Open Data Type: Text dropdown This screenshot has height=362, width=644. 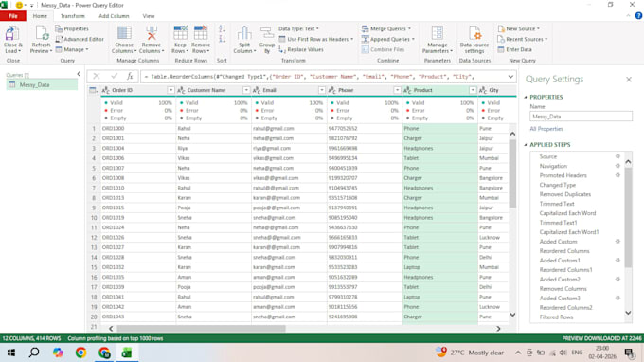click(x=298, y=28)
